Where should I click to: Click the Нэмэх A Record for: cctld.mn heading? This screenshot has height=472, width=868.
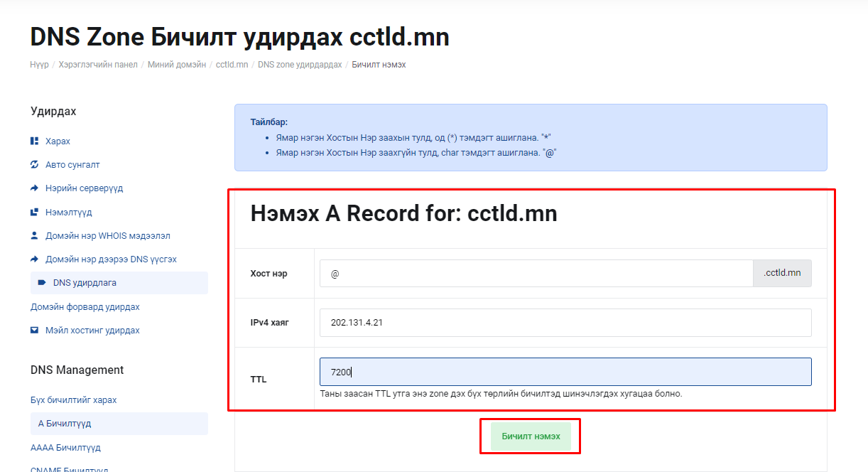(403, 214)
